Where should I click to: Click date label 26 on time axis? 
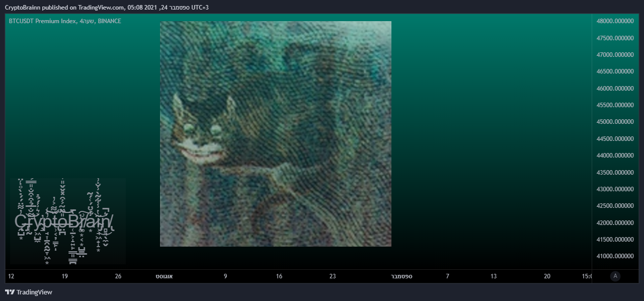coord(118,276)
